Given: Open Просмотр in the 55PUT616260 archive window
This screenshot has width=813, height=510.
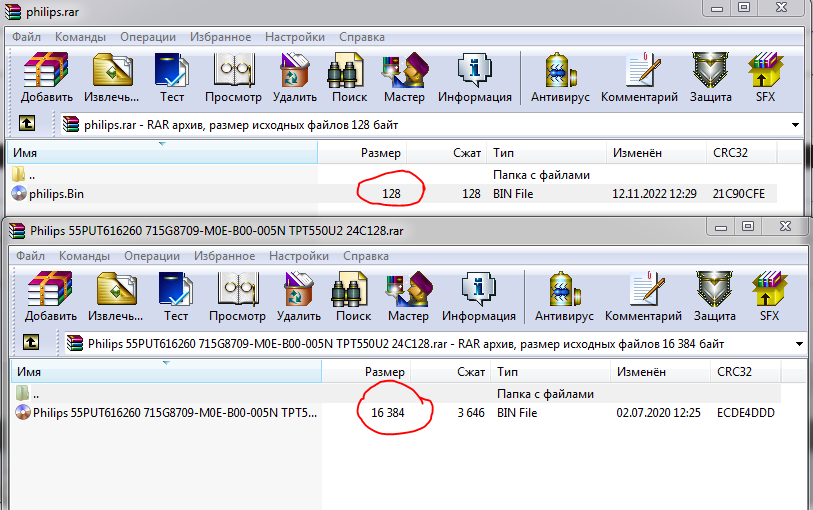Looking at the screenshot, I should (237, 296).
